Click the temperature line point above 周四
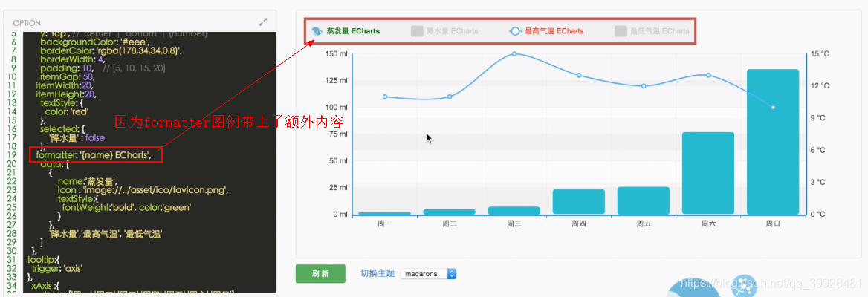868x297 pixels. pos(579,75)
